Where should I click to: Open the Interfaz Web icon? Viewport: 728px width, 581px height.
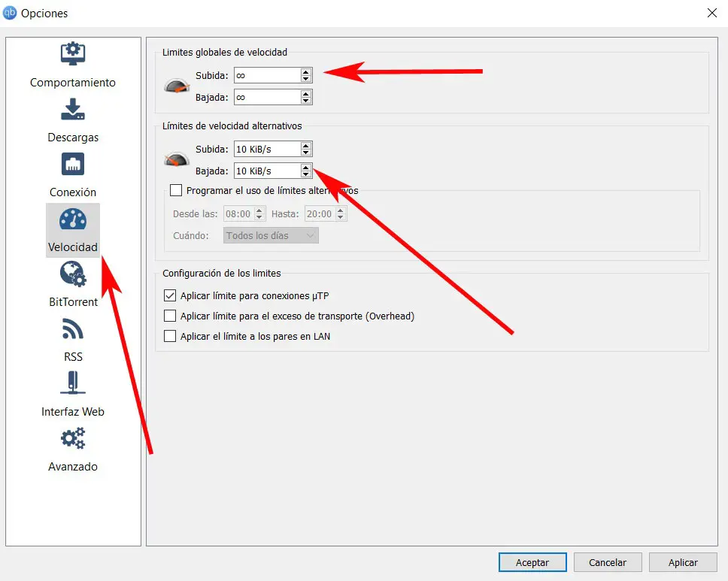coord(73,383)
